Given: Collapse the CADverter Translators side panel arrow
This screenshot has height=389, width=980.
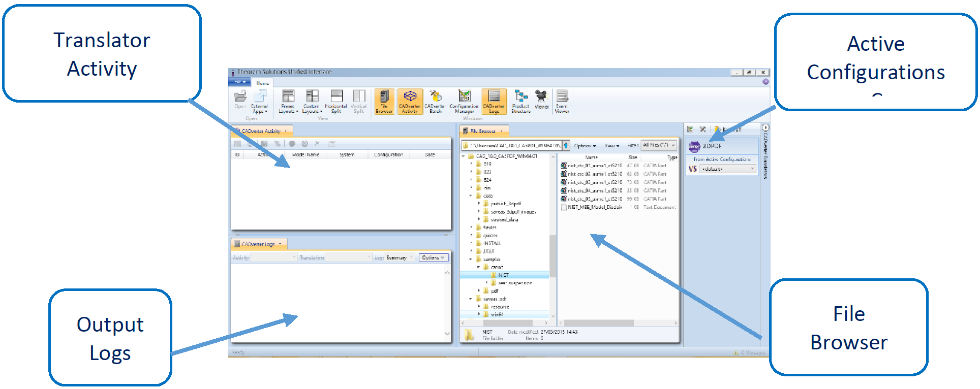Looking at the screenshot, I should [765, 127].
